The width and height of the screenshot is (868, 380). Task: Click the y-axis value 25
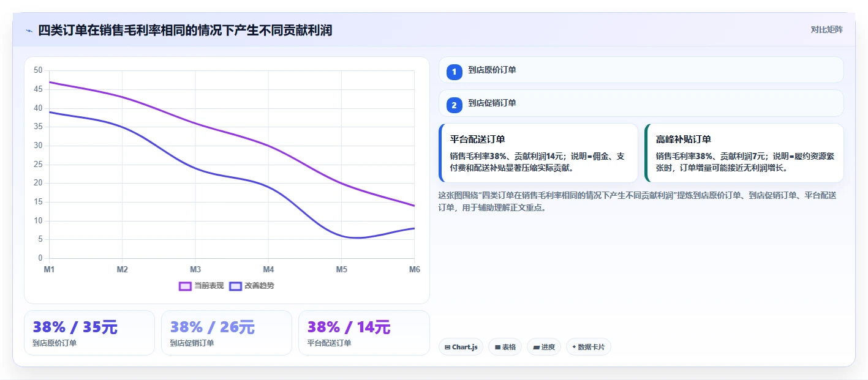[x=38, y=164]
